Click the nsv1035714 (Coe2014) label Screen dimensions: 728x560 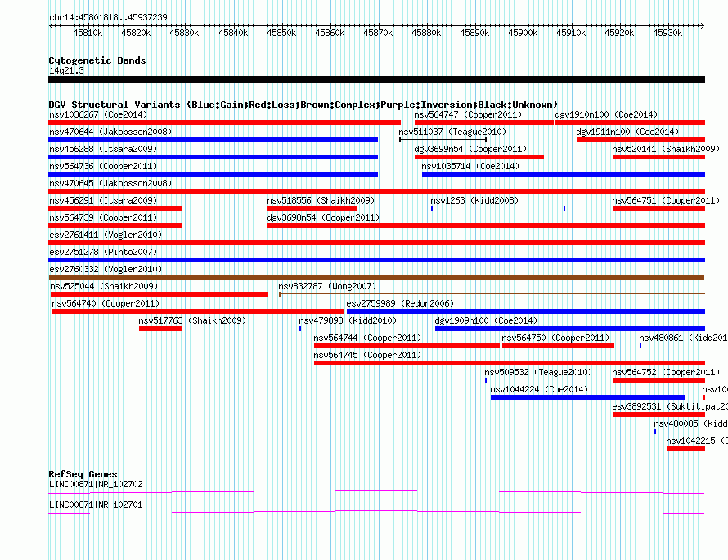[470, 166]
